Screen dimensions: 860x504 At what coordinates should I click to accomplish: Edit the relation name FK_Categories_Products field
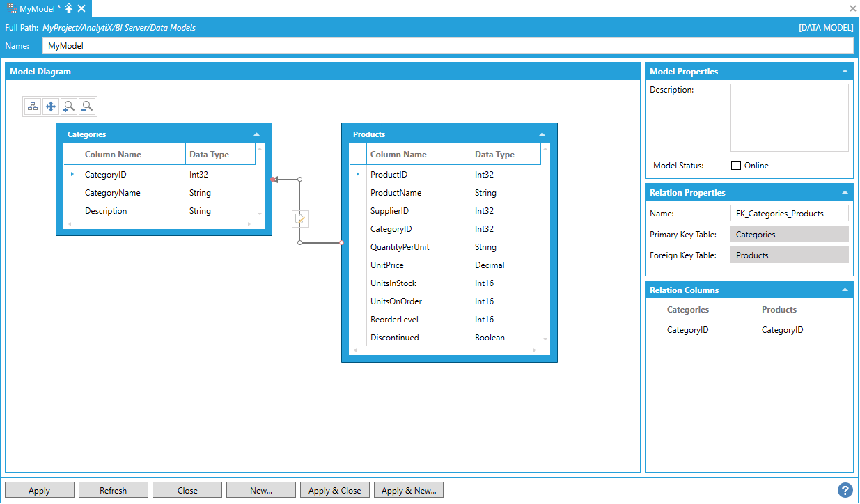(789, 214)
